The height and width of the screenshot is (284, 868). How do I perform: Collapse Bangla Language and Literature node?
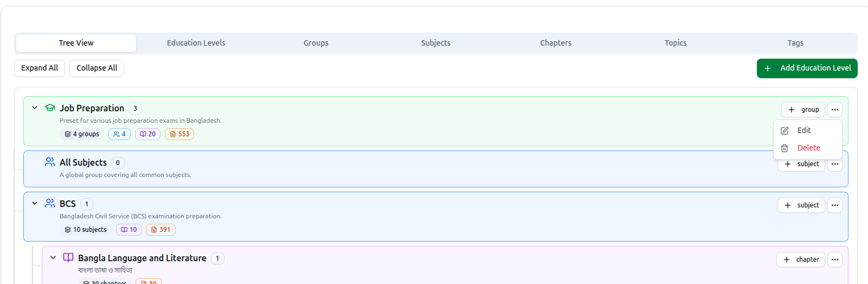(53, 257)
